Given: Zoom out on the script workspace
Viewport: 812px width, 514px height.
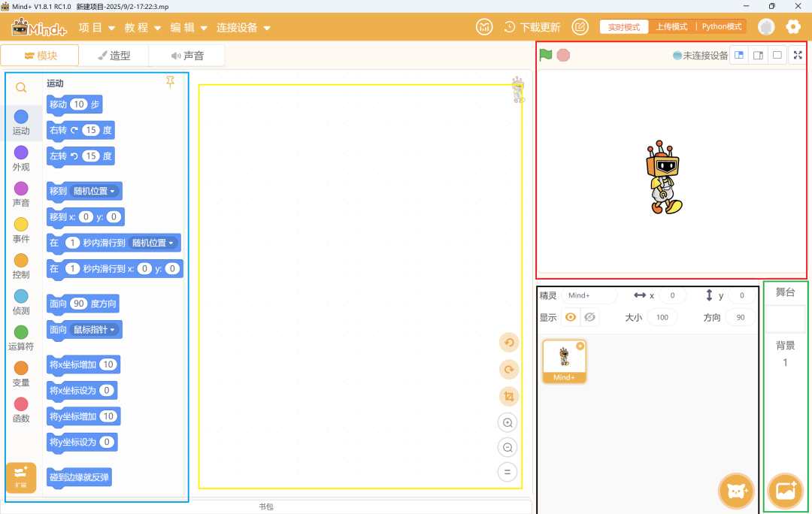Looking at the screenshot, I should coord(508,448).
